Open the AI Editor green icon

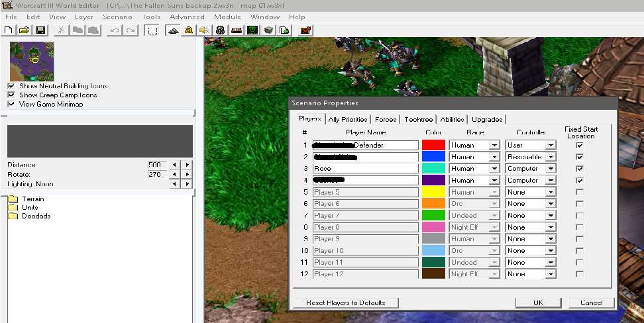pyautogui.click(x=252, y=30)
